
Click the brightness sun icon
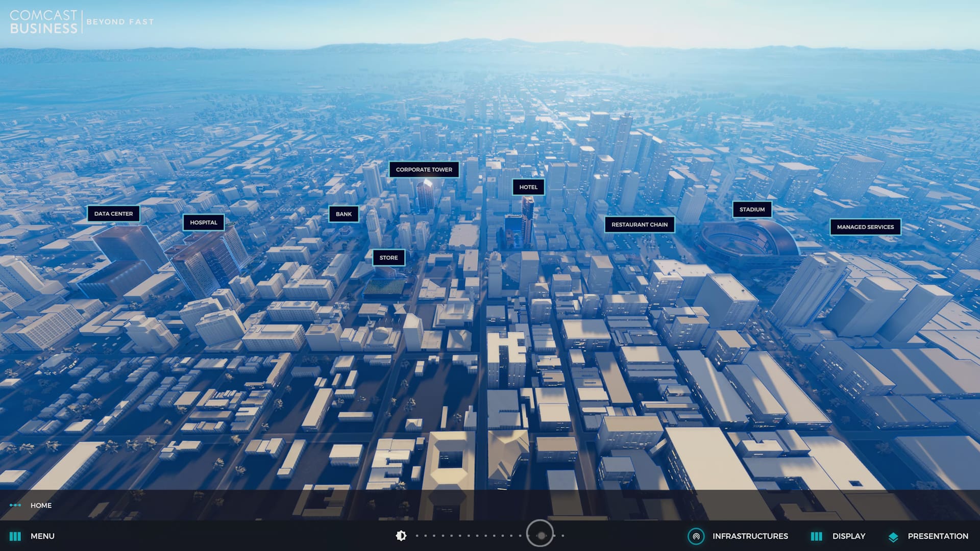click(x=401, y=536)
